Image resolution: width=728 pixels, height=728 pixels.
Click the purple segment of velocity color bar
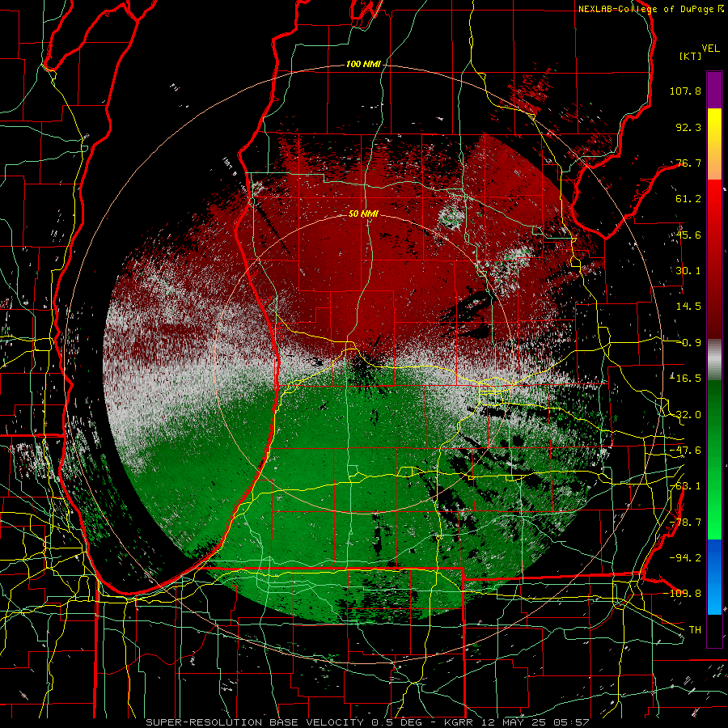(x=714, y=90)
